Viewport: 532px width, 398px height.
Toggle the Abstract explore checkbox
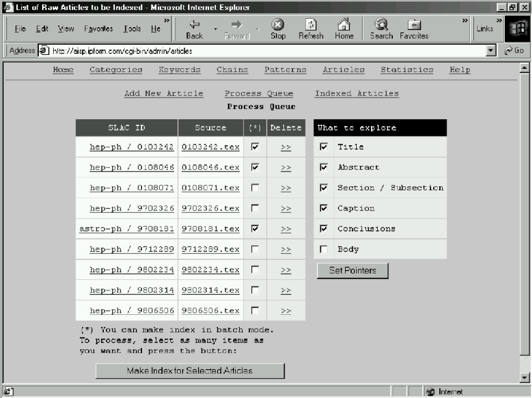(323, 167)
